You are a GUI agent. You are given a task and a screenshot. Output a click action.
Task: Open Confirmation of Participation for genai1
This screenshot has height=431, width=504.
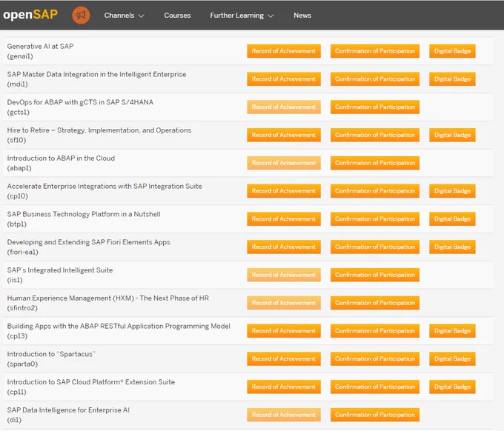coord(375,51)
